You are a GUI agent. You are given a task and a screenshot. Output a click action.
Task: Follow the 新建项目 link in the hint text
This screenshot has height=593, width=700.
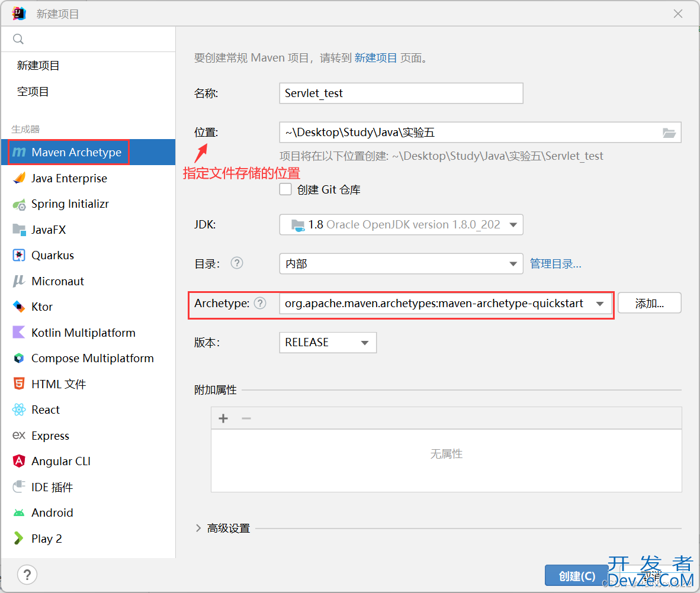tap(375, 58)
